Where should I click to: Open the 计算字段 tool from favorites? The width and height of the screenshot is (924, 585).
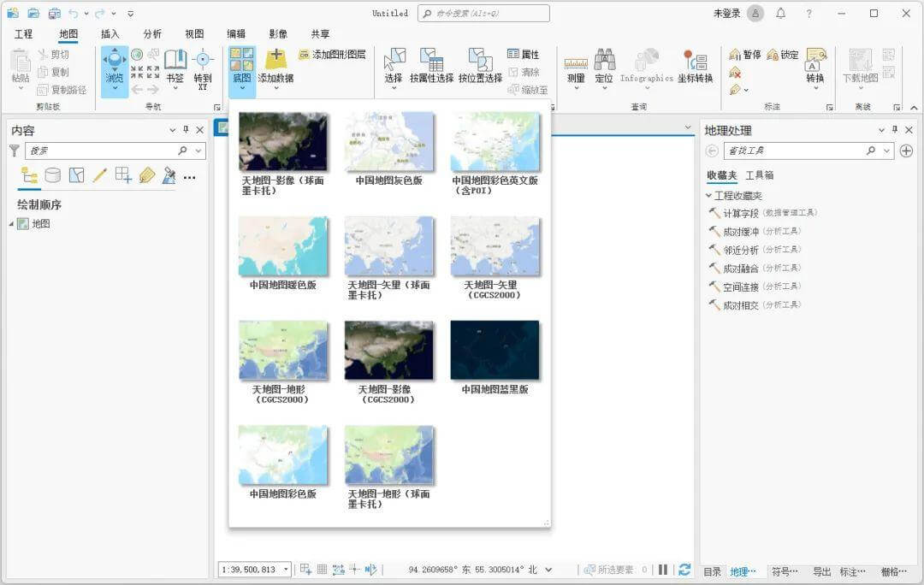click(740, 213)
